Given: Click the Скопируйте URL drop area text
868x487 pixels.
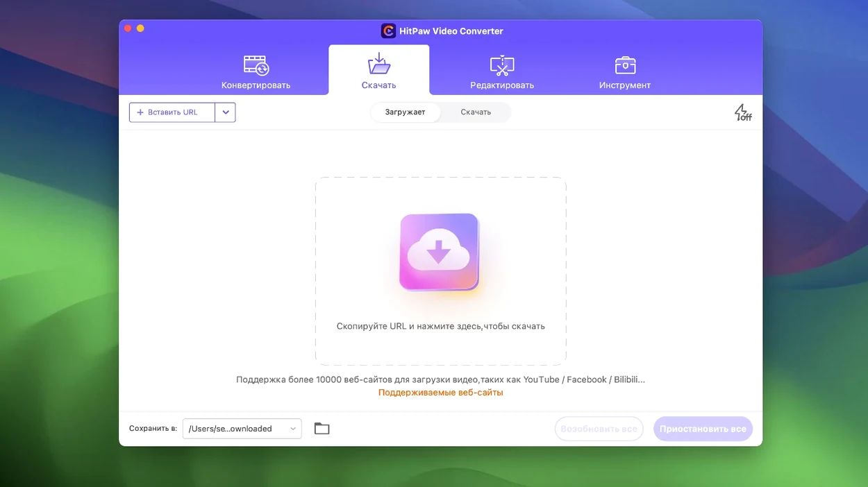Looking at the screenshot, I should (x=441, y=326).
